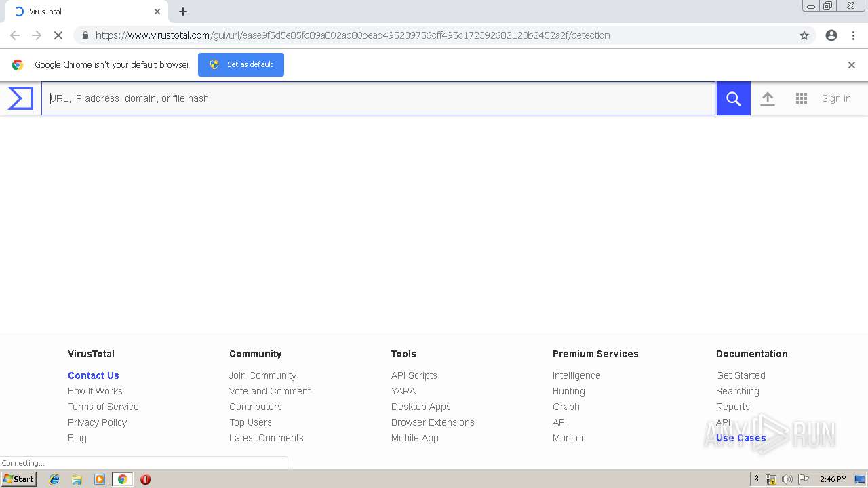Open the Chrome profile icon
Screen dimensions: 868x488
coord(831,35)
